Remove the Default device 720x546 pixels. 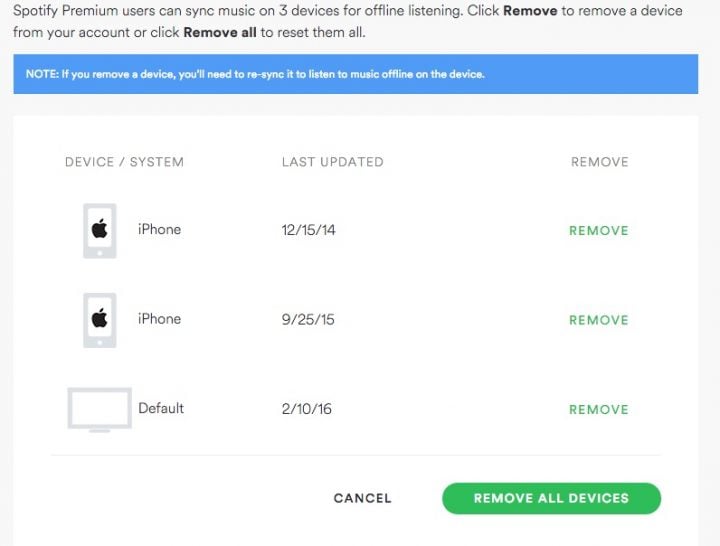pos(598,410)
